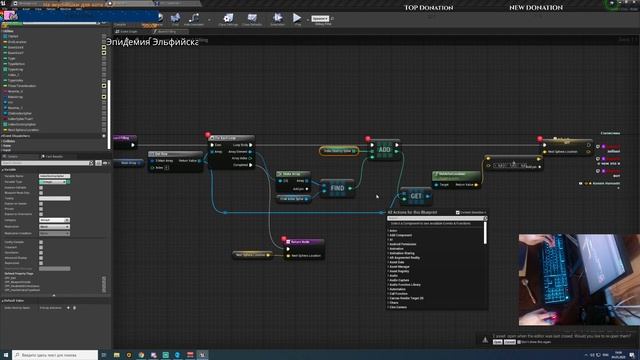Image resolution: width=640 pixels, height=360 pixels.
Task: Open Class Settings in the toolbar
Action: pyautogui.click(x=228, y=18)
